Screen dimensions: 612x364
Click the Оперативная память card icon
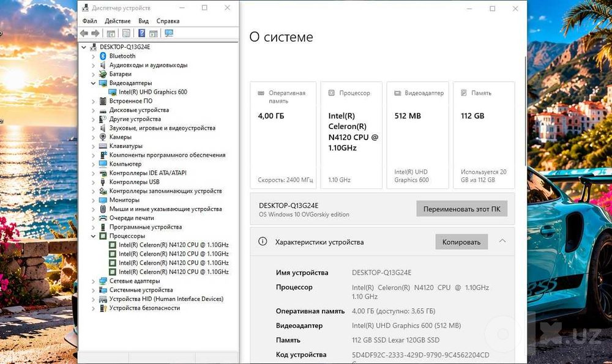(x=261, y=93)
